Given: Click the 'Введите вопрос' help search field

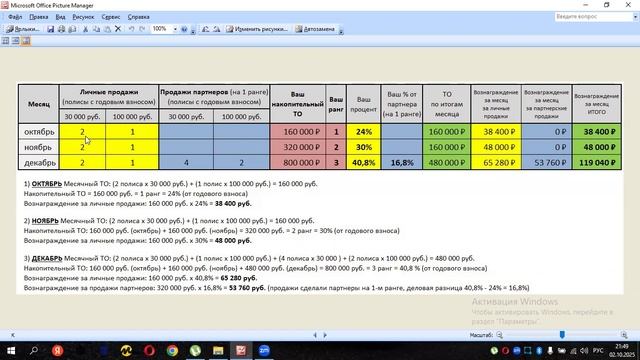Looking at the screenshot, I should [593, 16].
